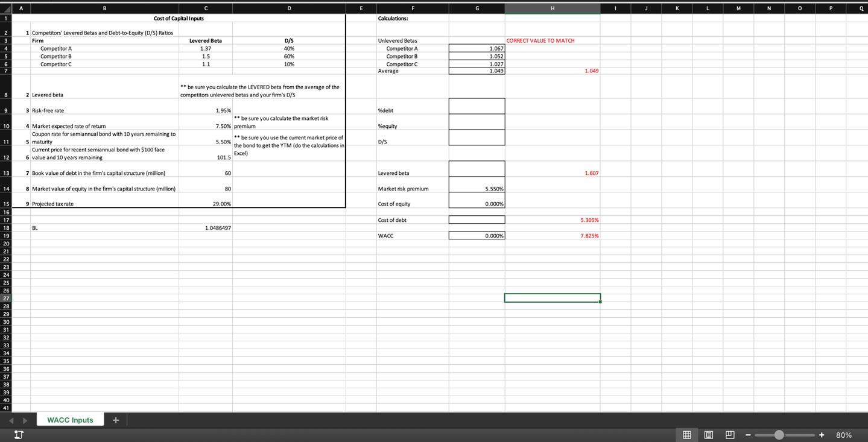Click the empty %debt input cell
868x442 pixels.
tap(477, 106)
